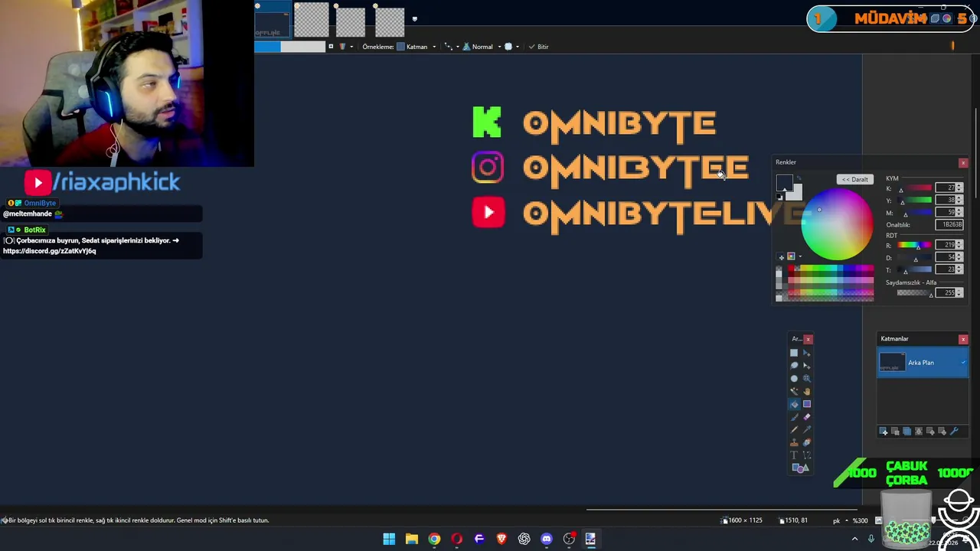Screen dimensions: 980x551
Task: Close the Araçlar tools window
Action: coord(808,339)
